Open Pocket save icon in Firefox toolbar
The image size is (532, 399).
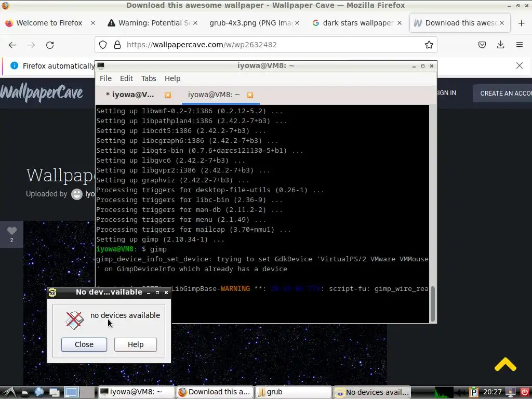(482, 45)
